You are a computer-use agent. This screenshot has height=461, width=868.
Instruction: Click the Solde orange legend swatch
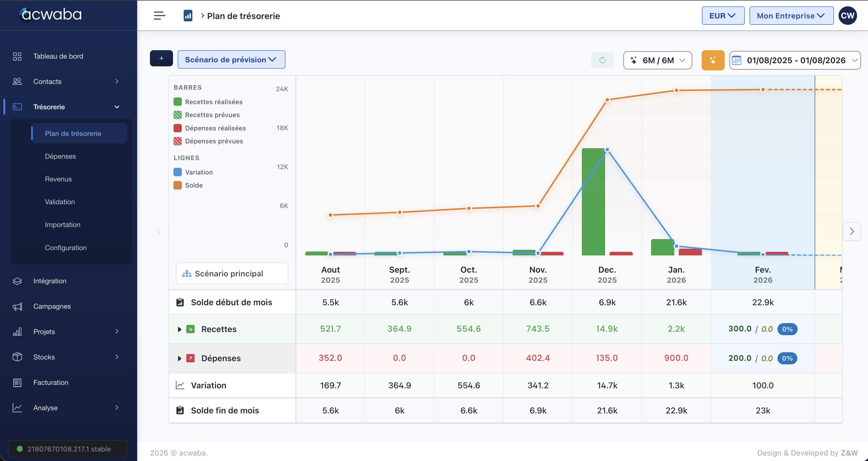[x=178, y=185]
